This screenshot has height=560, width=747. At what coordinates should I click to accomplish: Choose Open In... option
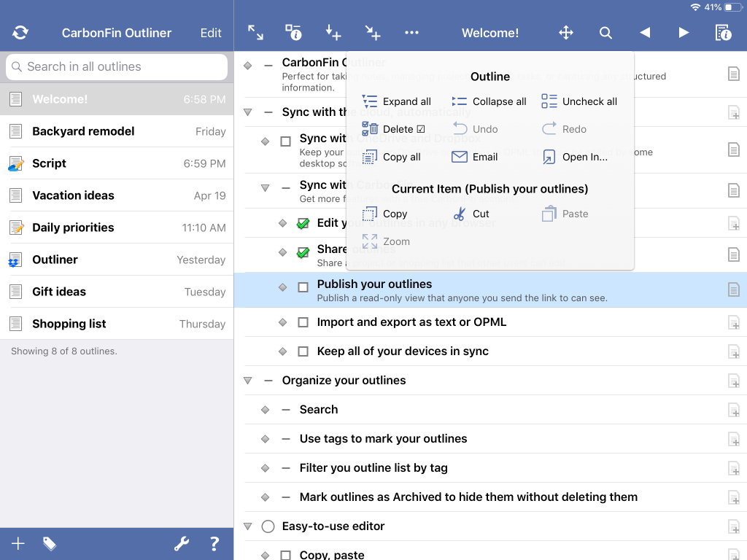point(575,157)
